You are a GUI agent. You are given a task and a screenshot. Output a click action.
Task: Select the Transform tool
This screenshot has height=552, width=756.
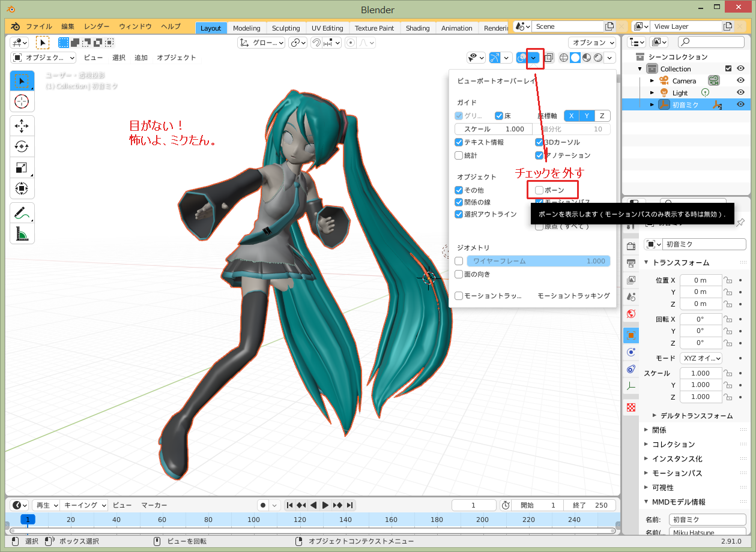(x=22, y=188)
